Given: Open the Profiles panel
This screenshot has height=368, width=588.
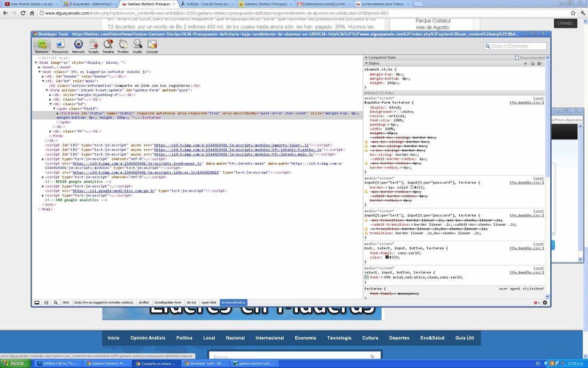Looking at the screenshot, I should click(123, 47).
